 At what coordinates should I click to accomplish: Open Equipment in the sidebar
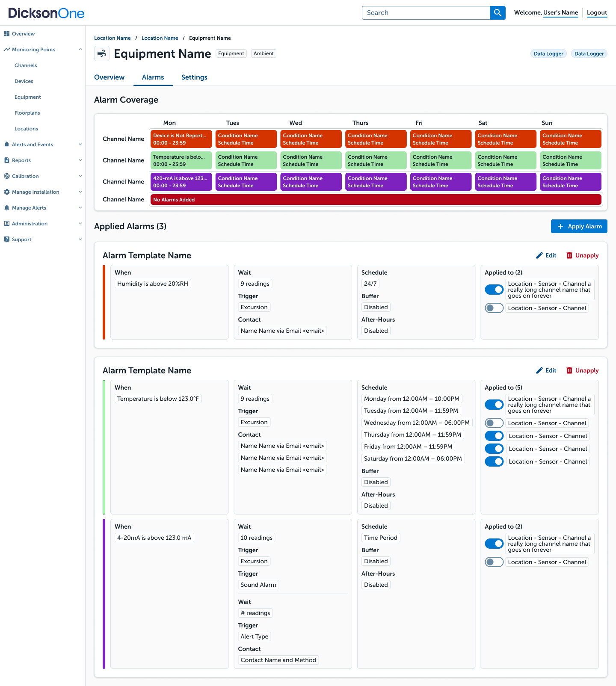coord(28,97)
